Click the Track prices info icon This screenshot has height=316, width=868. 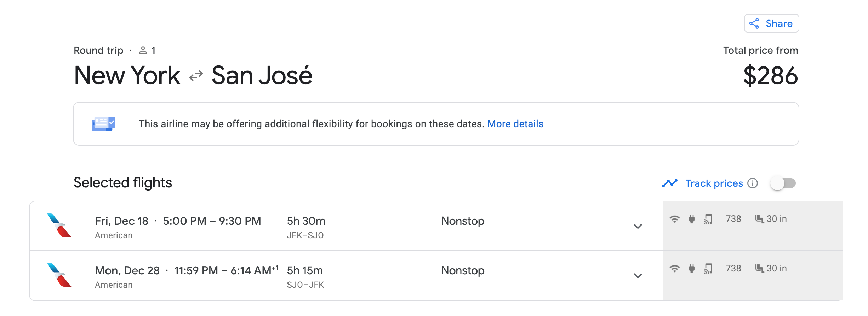coord(753,183)
